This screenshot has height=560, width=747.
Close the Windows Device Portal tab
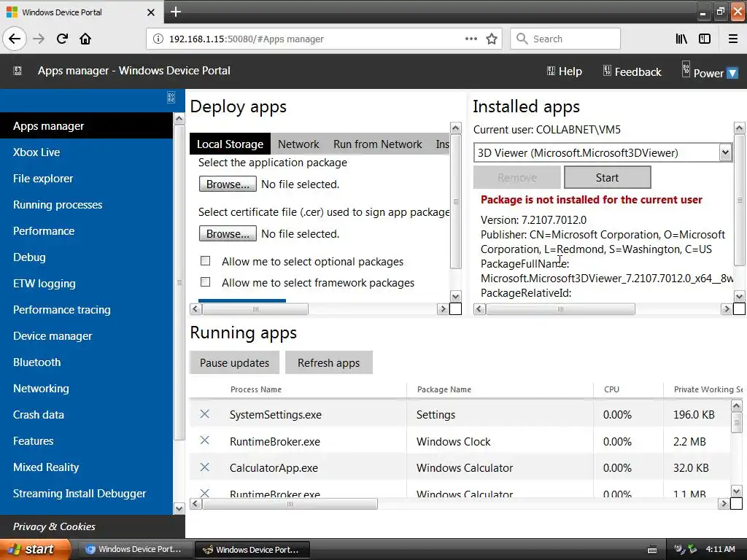(x=150, y=12)
